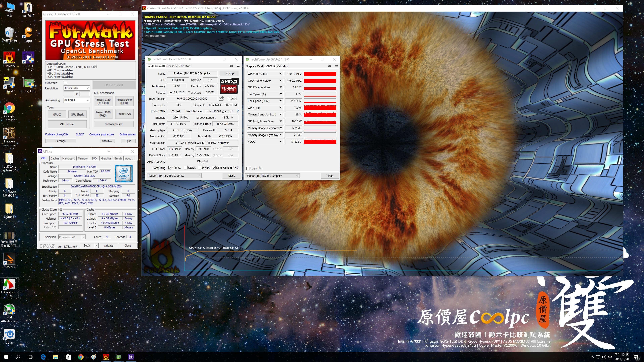Click the Compare your score link
The width and height of the screenshot is (644, 362).
point(101,134)
